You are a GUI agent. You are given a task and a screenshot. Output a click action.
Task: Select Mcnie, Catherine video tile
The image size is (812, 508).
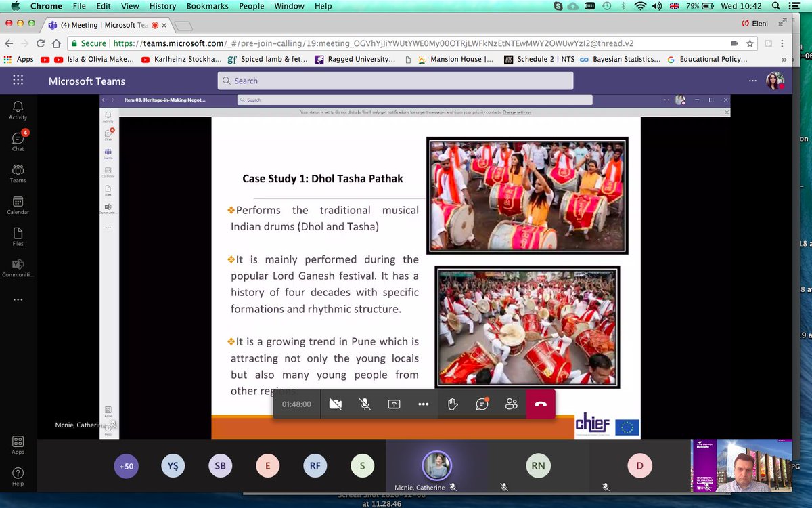click(436, 466)
